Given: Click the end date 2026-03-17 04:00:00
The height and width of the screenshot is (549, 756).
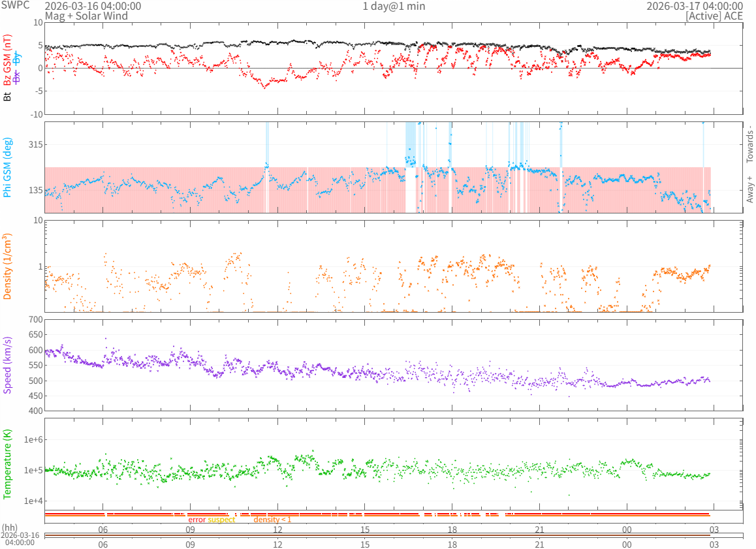Looking at the screenshot, I should (694, 6).
